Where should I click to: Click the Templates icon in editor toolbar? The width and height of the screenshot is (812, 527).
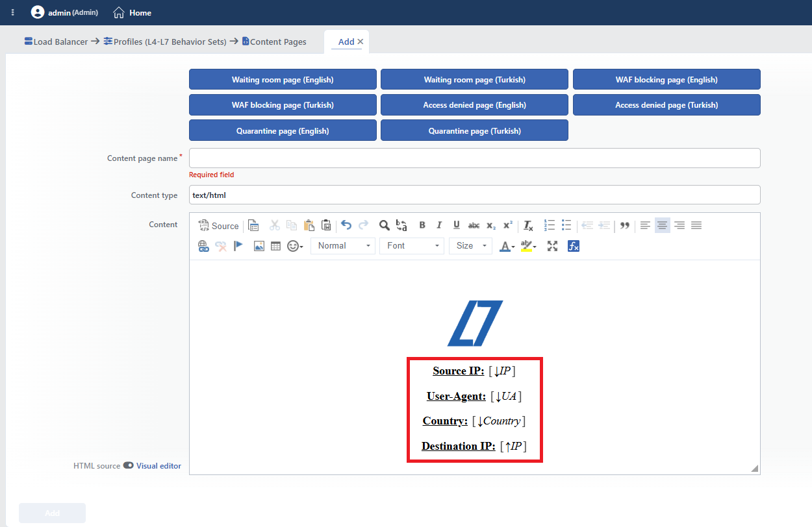[x=254, y=226]
